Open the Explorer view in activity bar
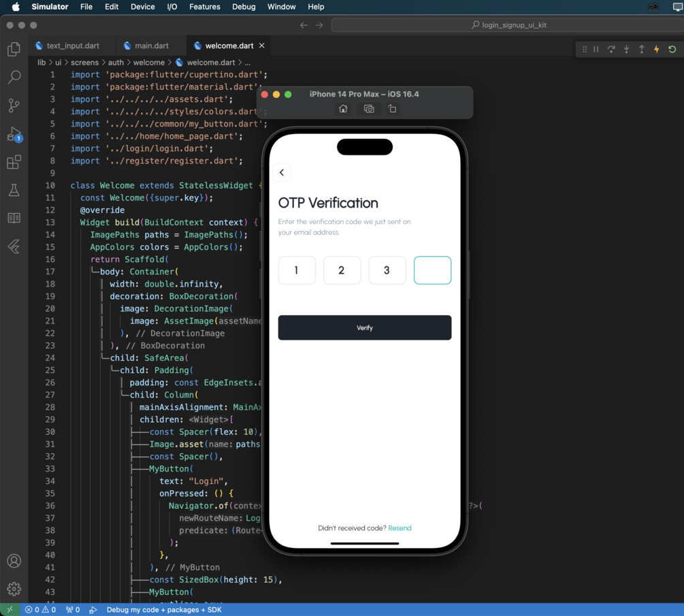 pyautogui.click(x=14, y=49)
